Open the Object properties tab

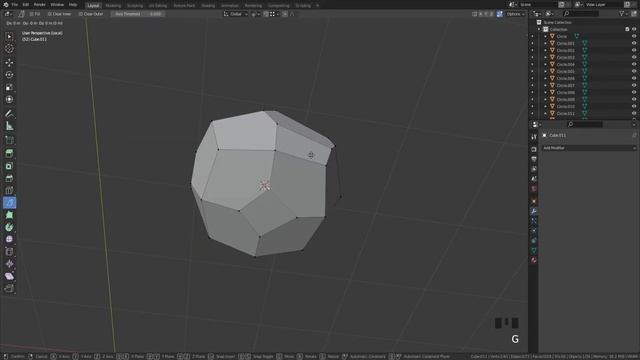[x=533, y=201]
